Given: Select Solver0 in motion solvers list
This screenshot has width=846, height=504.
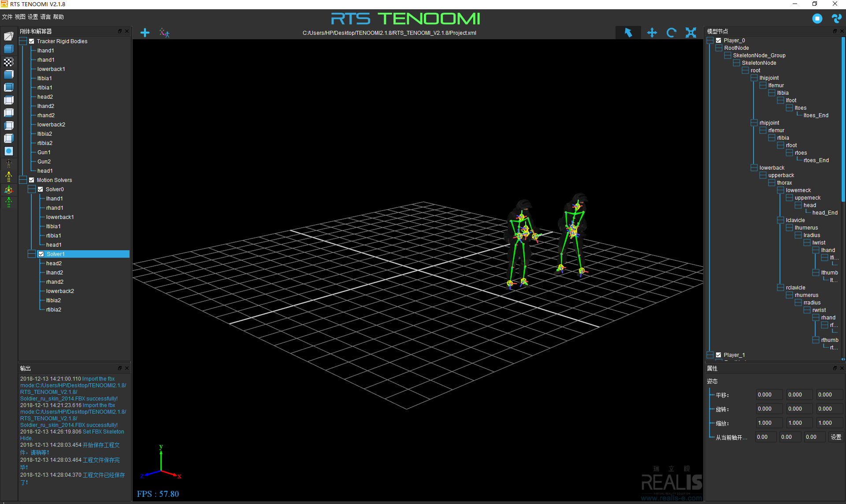Looking at the screenshot, I should pyautogui.click(x=54, y=189).
